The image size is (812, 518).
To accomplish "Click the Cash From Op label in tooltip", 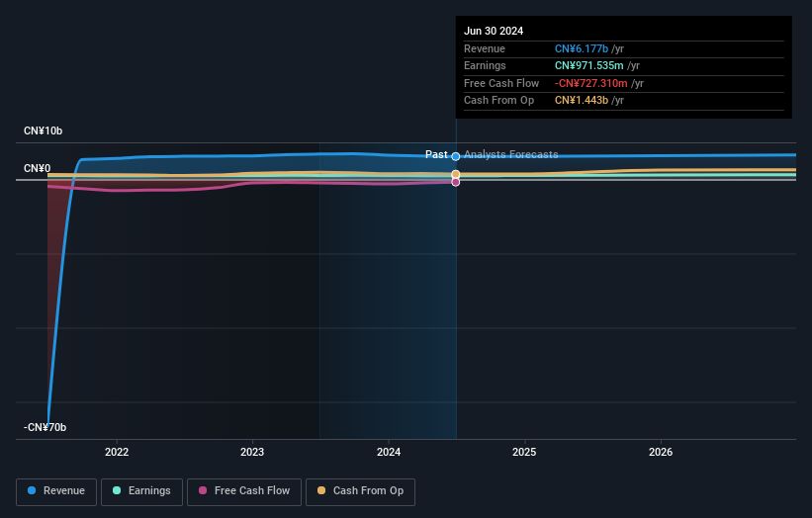I will click(498, 101).
